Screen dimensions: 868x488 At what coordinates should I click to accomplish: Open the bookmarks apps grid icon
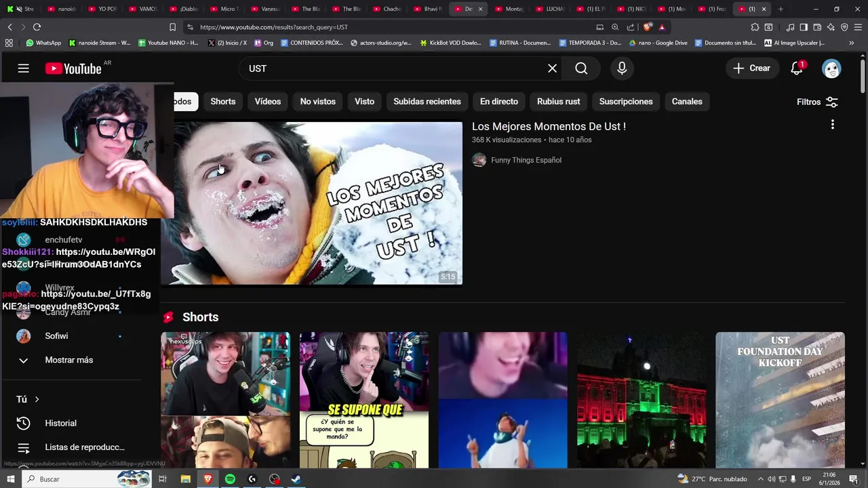click(x=9, y=43)
